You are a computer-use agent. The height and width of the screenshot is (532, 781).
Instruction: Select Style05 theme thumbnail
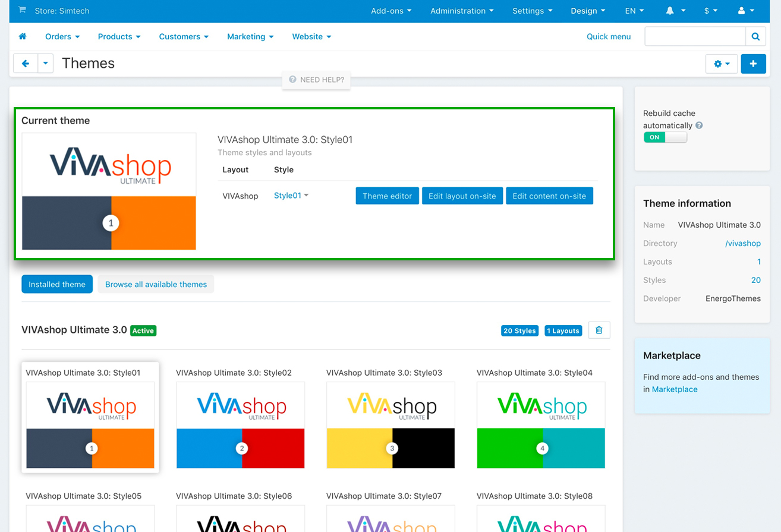(x=90, y=518)
